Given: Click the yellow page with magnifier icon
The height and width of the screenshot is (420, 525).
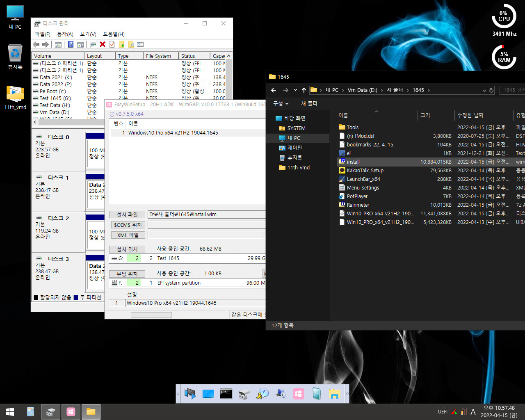Looking at the screenshot, I should [131, 44].
